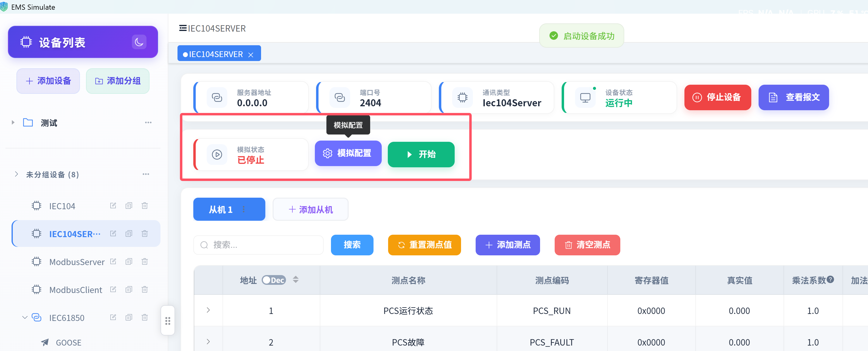Start simulation with the green 开始 button
This screenshot has height=351, width=868.
(421, 154)
